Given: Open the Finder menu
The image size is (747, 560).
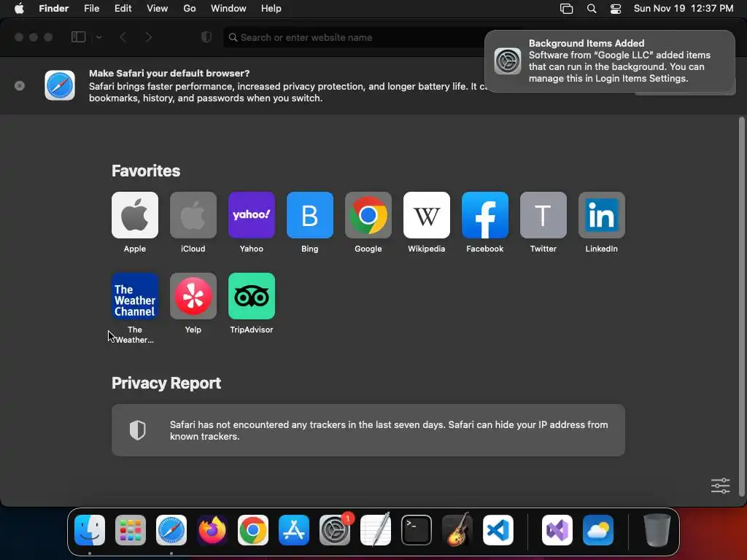Looking at the screenshot, I should coord(54,9).
